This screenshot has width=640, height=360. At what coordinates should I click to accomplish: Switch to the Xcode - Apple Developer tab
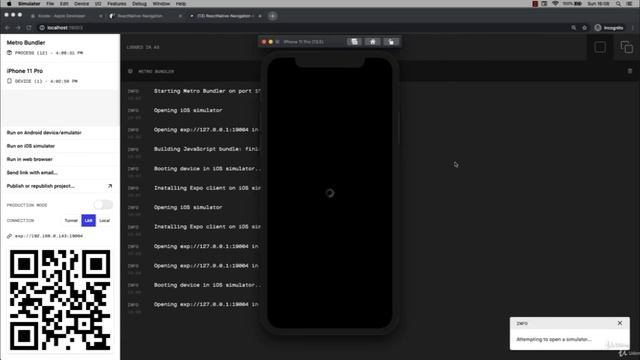point(61,16)
